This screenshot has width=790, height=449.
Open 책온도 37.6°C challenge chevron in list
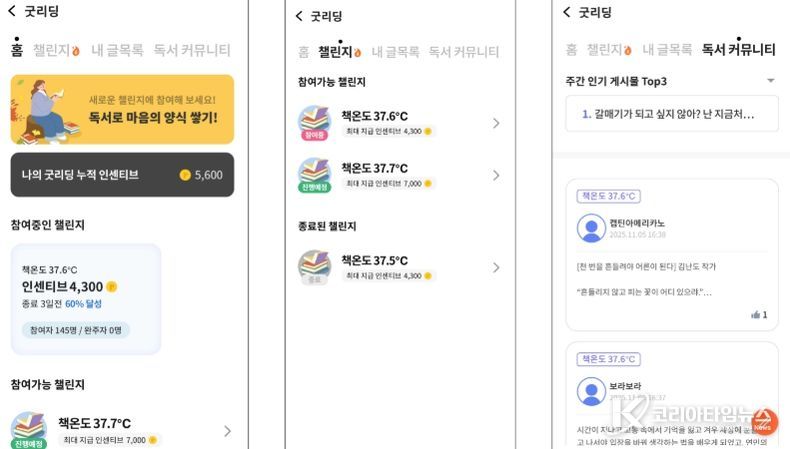(x=496, y=123)
